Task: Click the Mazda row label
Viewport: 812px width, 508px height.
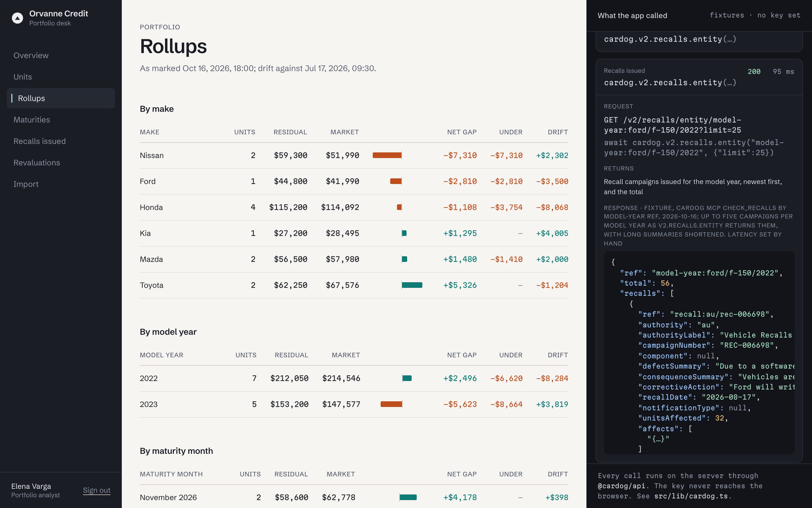Action: tap(151, 259)
